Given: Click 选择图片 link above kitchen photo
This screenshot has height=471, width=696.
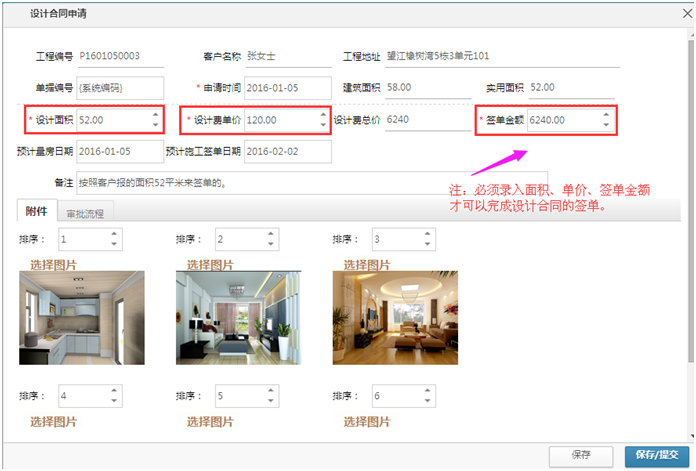Looking at the screenshot, I should click(x=53, y=265).
